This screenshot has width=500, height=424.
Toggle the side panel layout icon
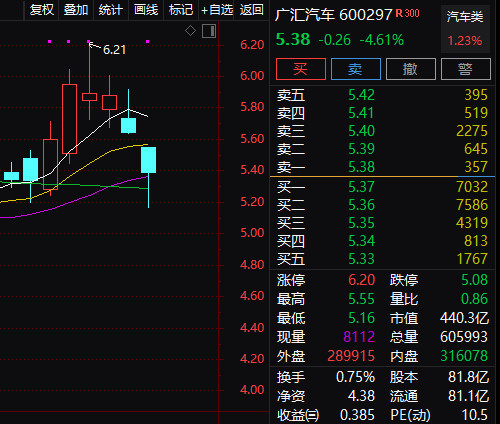[x=209, y=31]
